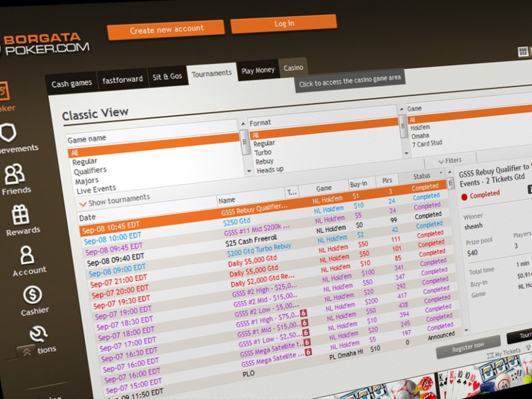Click the Log in button
This screenshot has height=399, width=532.
coord(284,23)
